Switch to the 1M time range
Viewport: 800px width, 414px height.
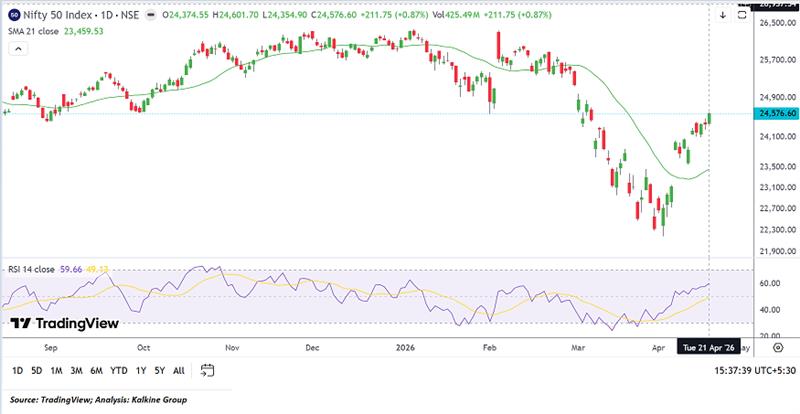(56, 371)
